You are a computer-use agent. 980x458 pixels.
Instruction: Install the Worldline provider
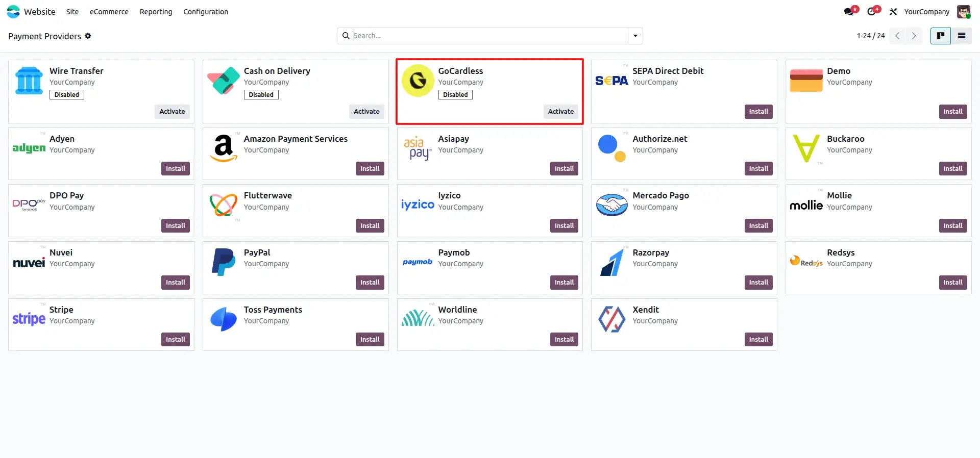(x=565, y=340)
